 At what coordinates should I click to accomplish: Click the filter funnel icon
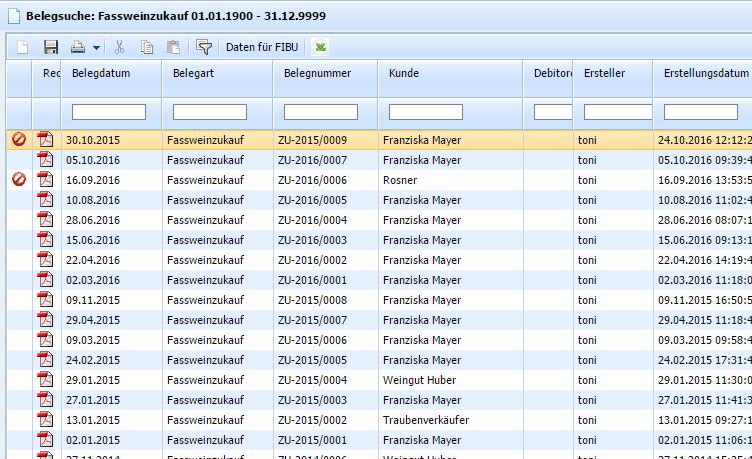[x=204, y=47]
